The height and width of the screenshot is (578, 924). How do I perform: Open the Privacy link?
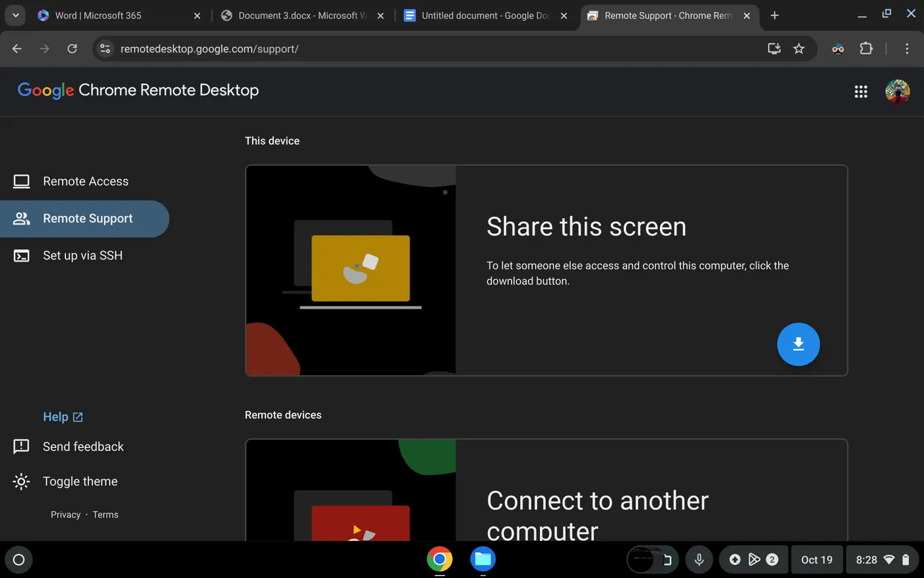pos(65,515)
